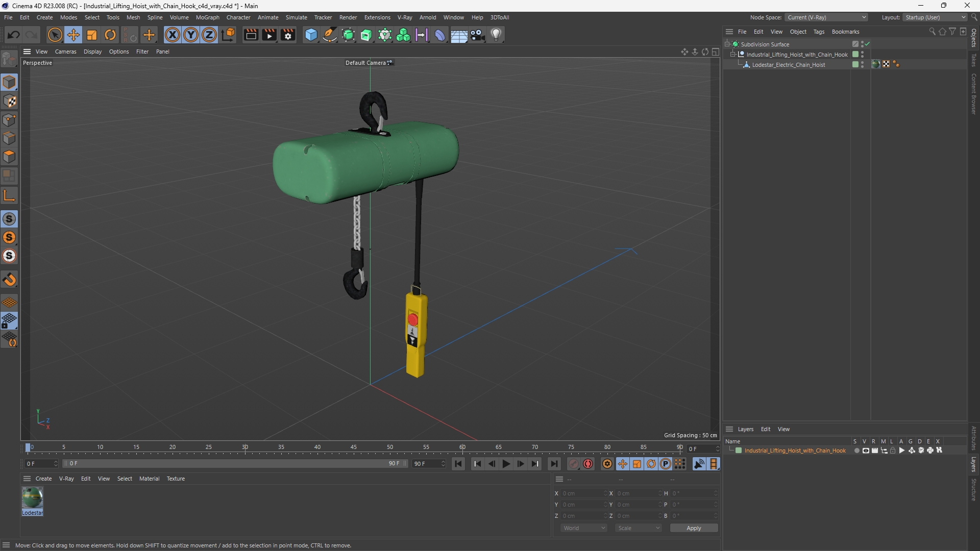Screen dimensions: 980x551
Task: Add a Camera object
Action: click(477, 35)
